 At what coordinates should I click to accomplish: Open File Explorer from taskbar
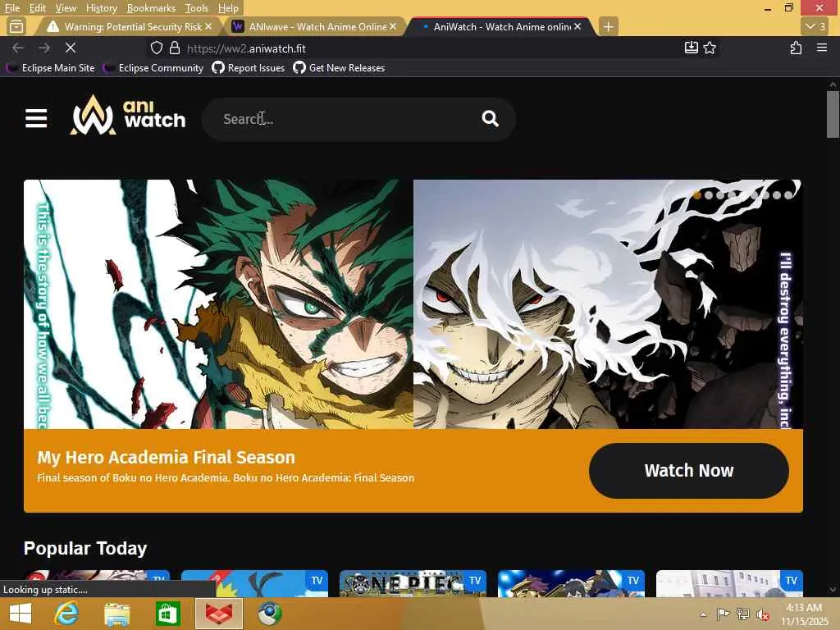[x=117, y=614]
